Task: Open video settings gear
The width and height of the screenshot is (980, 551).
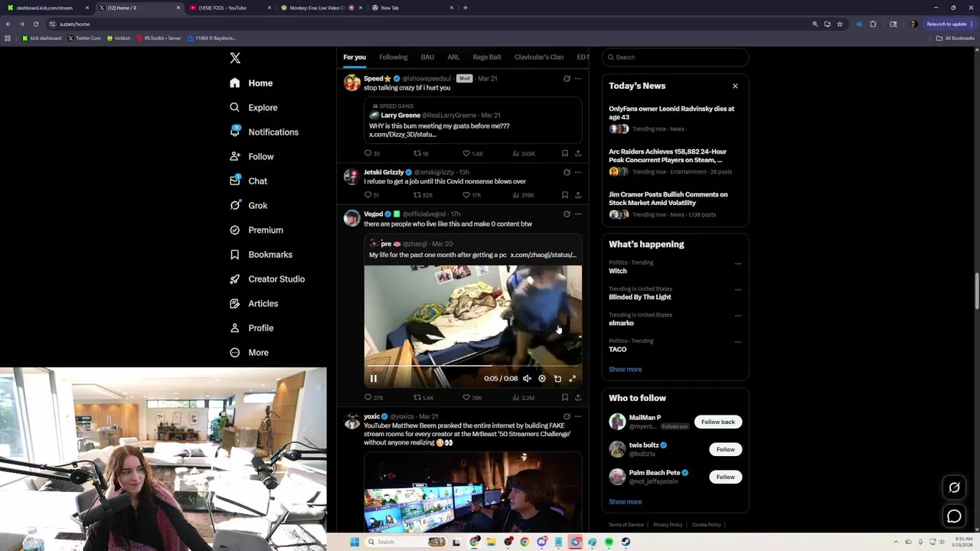Action: 542,378
